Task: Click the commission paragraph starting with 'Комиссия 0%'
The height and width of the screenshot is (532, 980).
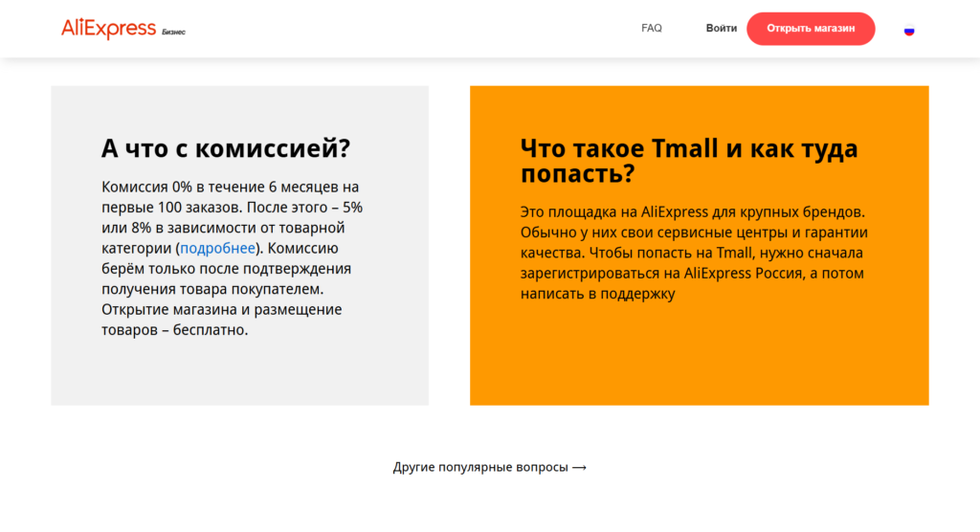Action: (233, 258)
